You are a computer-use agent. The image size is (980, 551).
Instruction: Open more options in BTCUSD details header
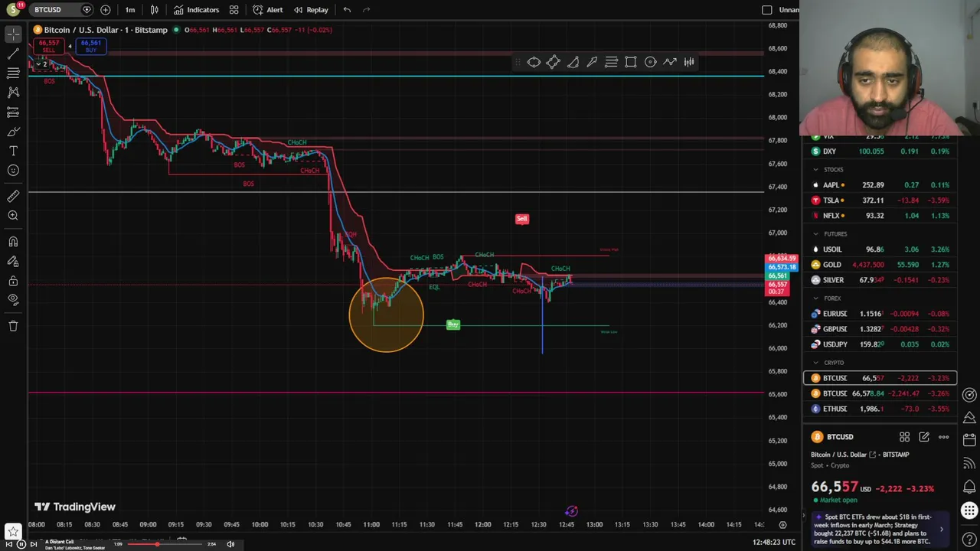[x=943, y=437]
